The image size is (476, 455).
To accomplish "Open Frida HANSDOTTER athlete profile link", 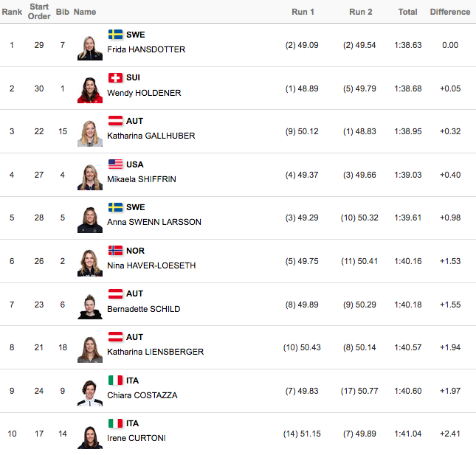I will point(146,49).
